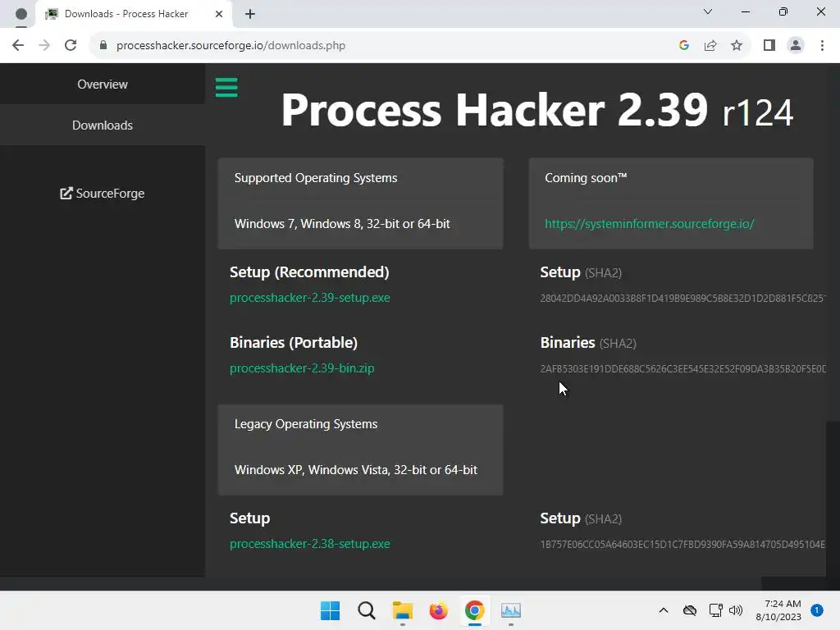Open the Chrome profile avatar menu
The height and width of the screenshot is (630, 840).
(796, 46)
